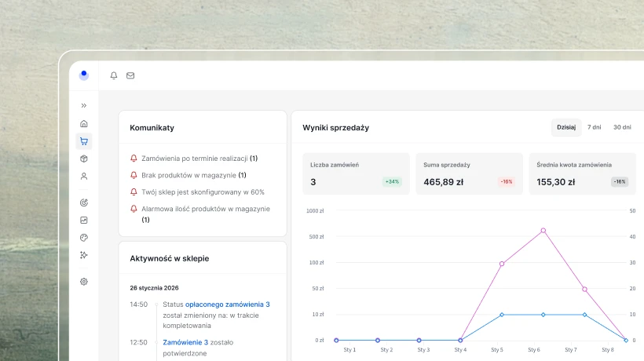Open the sparkle apps icon in the sidebar
Viewport: 644px width, 361px height.
tap(84, 255)
